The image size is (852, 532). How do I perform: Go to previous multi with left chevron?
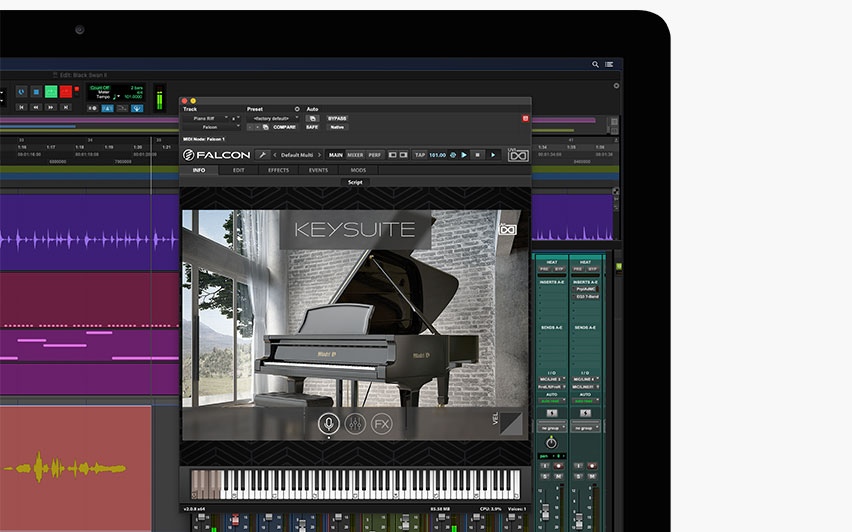tap(275, 155)
